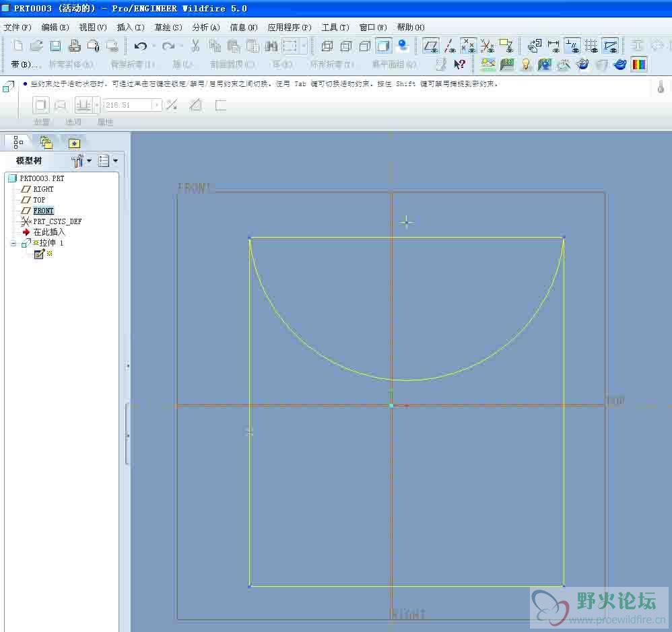Image resolution: width=672 pixels, height=632 pixels.
Task: Open model tree settings hammer dropdown
Action: coord(81,161)
